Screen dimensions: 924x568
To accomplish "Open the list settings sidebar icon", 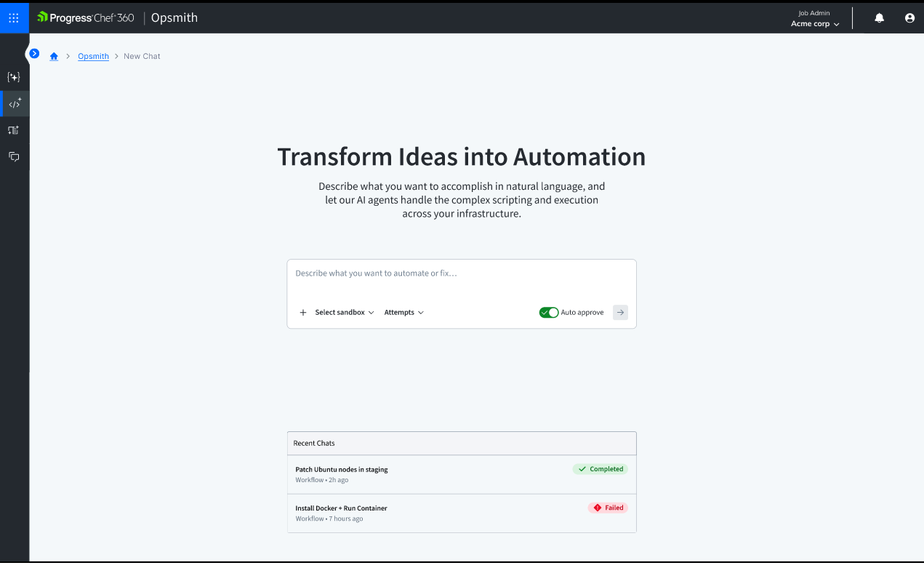I will pos(14,130).
